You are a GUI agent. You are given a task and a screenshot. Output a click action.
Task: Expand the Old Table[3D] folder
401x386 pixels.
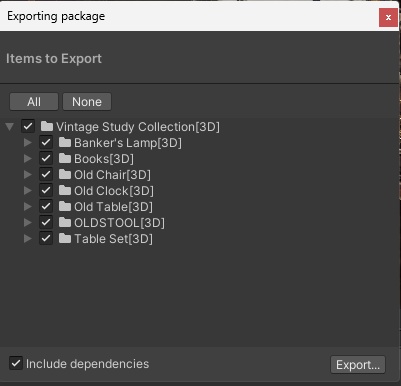click(x=28, y=207)
